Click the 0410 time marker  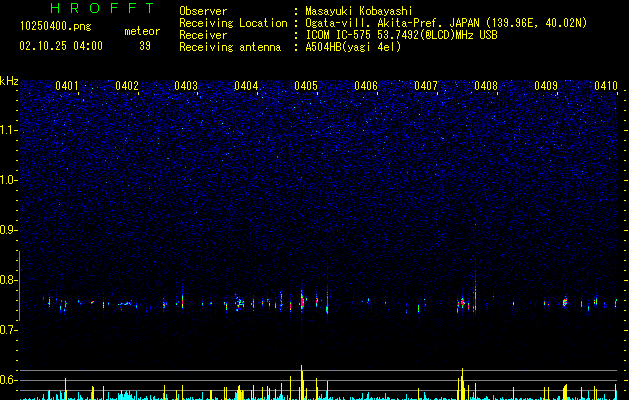point(606,86)
